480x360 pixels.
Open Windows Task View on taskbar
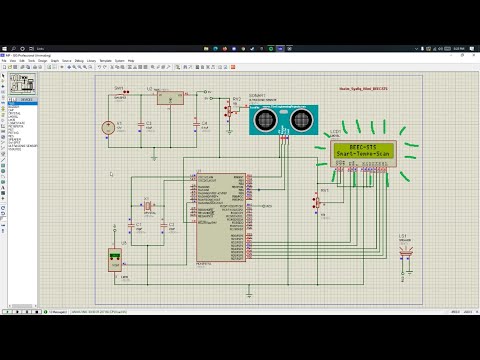(31, 48)
